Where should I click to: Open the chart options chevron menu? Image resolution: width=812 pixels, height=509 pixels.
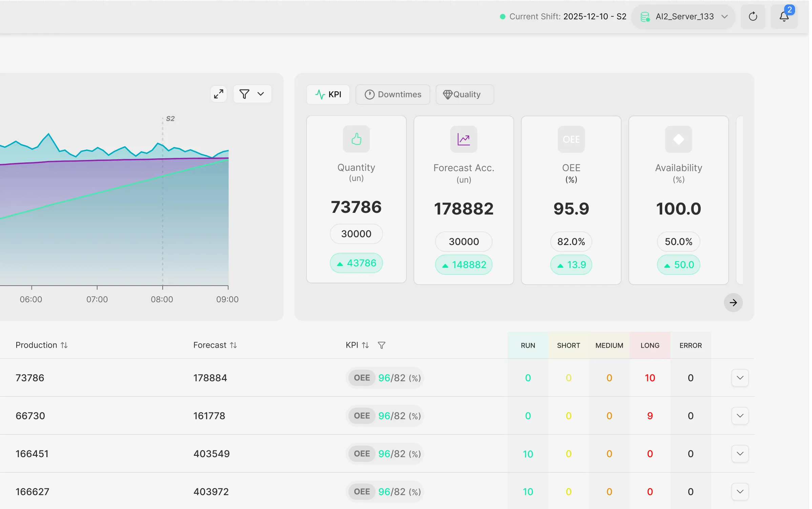[x=261, y=94]
